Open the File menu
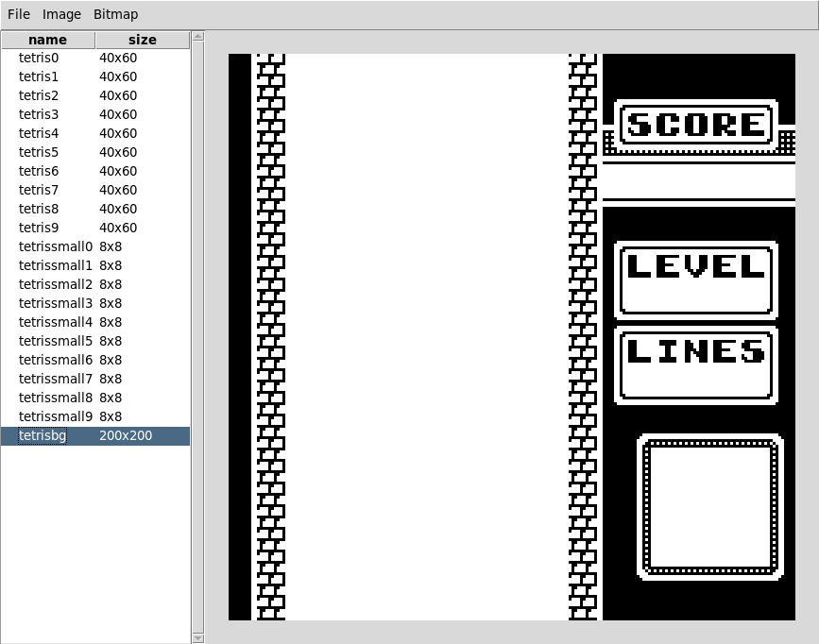This screenshot has width=819, height=644. click(x=19, y=14)
